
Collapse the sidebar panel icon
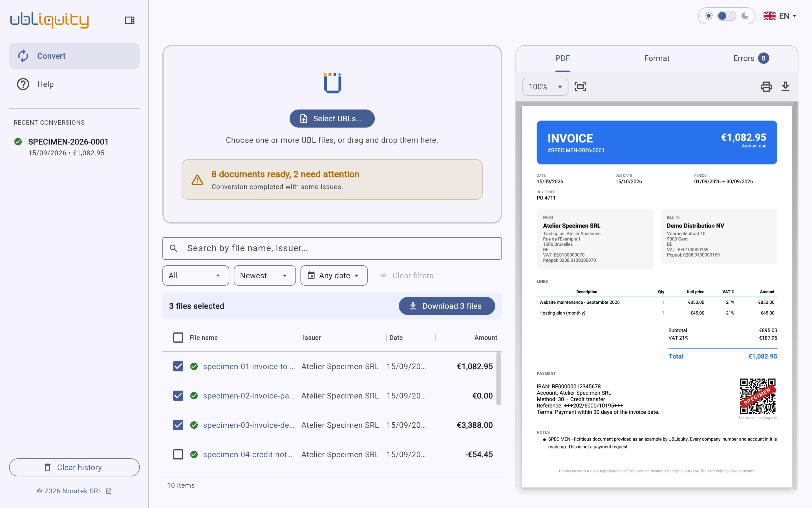pyautogui.click(x=129, y=20)
